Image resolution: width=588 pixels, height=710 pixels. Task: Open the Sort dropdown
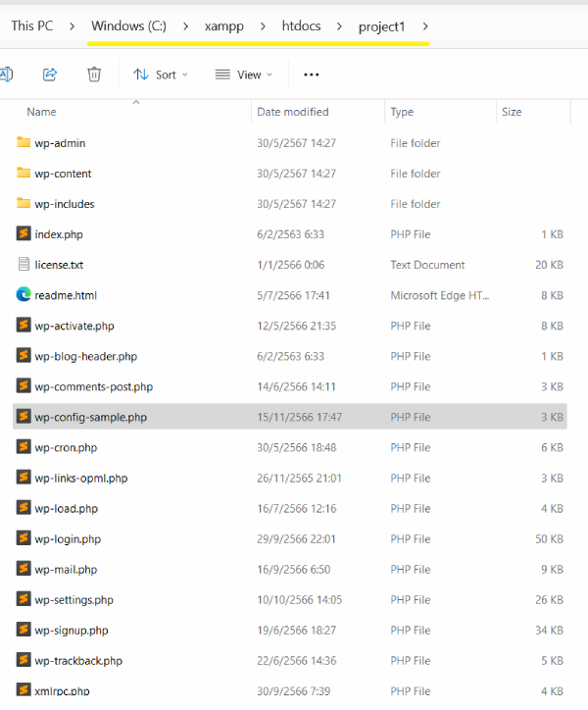pyautogui.click(x=161, y=75)
